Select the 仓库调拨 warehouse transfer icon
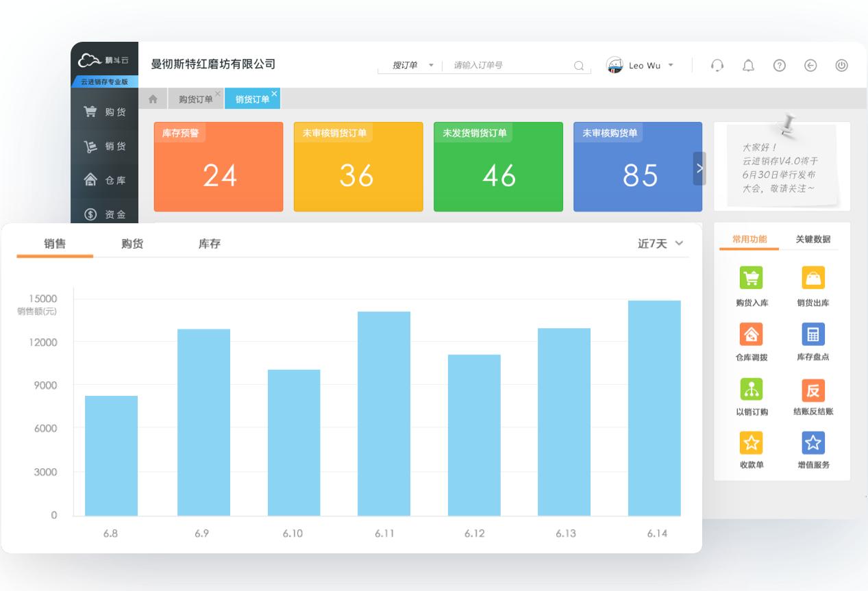 752,335
